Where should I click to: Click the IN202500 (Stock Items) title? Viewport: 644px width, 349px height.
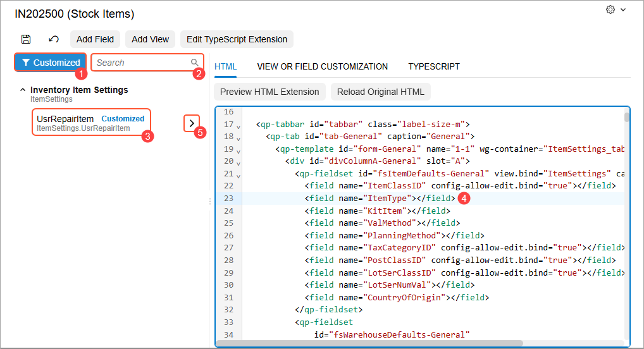pyautogui.click(x=75, y=14)
